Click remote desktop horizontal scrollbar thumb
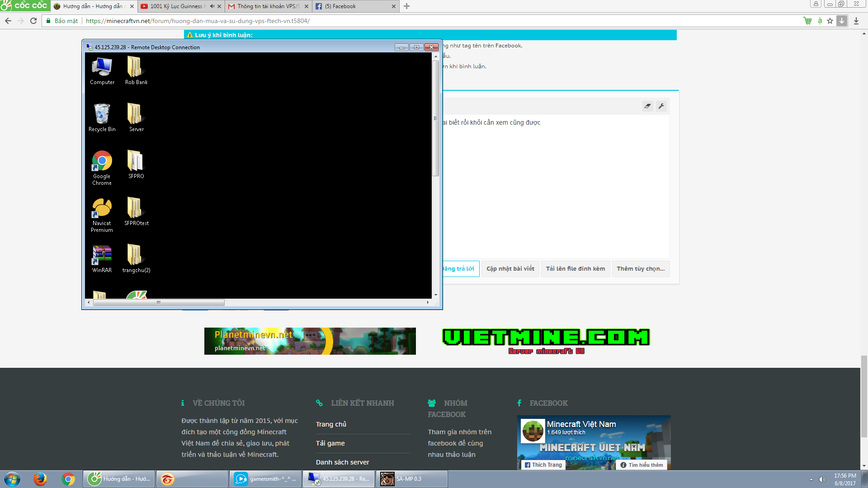Viewport: 868px width, 488px height. click(158, 303)
